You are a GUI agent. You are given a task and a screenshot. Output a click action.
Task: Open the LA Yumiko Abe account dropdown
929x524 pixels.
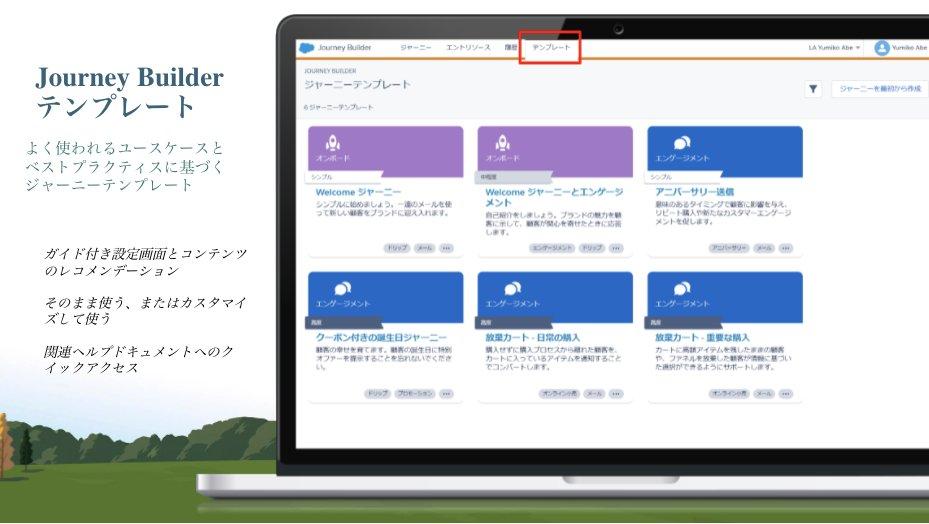[834, 47]
